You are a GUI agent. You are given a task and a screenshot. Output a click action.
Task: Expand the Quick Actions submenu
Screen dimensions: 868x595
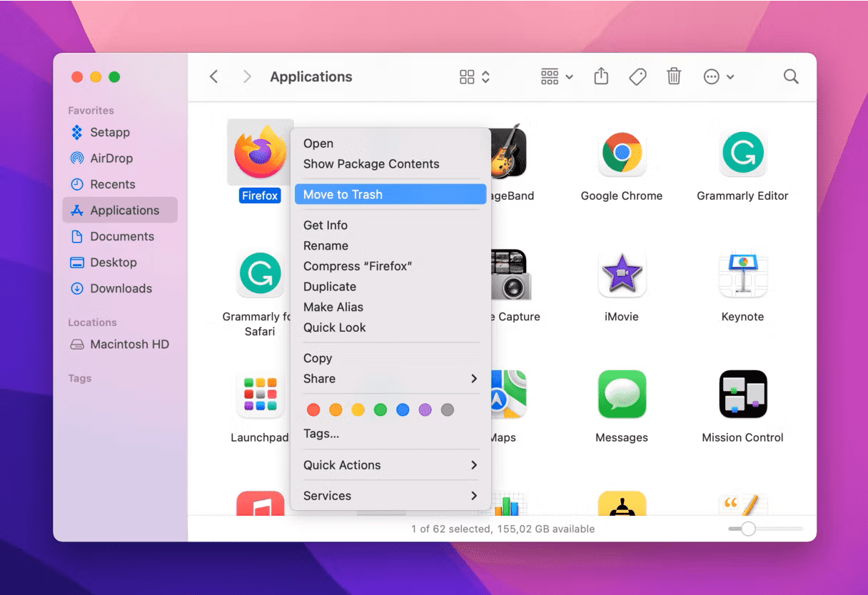(x=391, y=465)
